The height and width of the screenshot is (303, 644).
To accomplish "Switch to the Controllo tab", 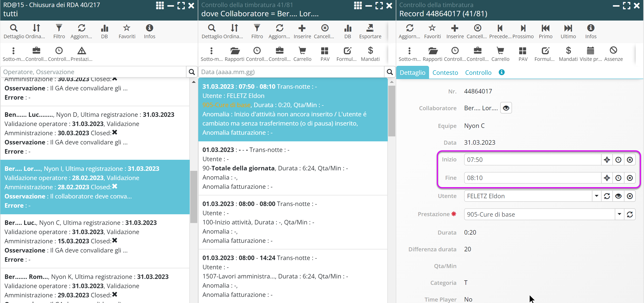I will (x=478, y=72).
